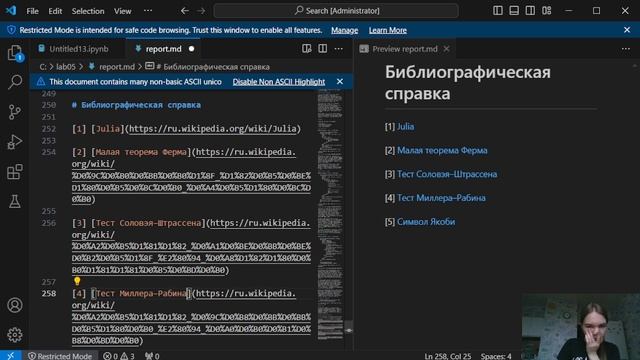Open Тест Соловэя–Штрассена preview link
640x360 pixels.
pyautogui.click(x=447, y=174)
